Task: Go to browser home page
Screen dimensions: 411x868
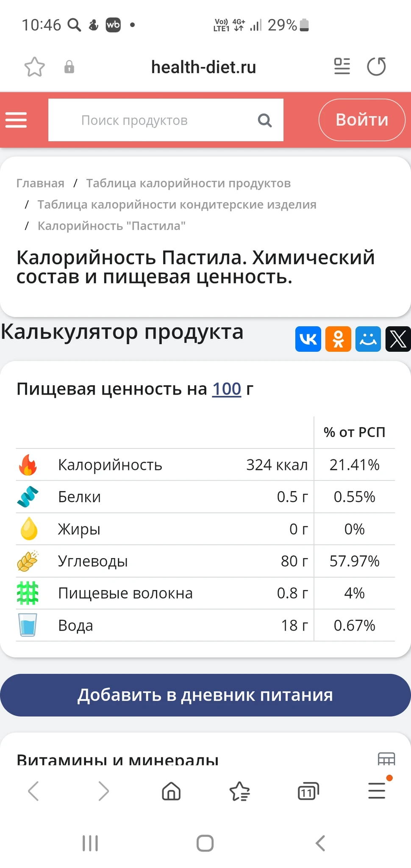Action: pyautogui.click(x=171, y=791)
